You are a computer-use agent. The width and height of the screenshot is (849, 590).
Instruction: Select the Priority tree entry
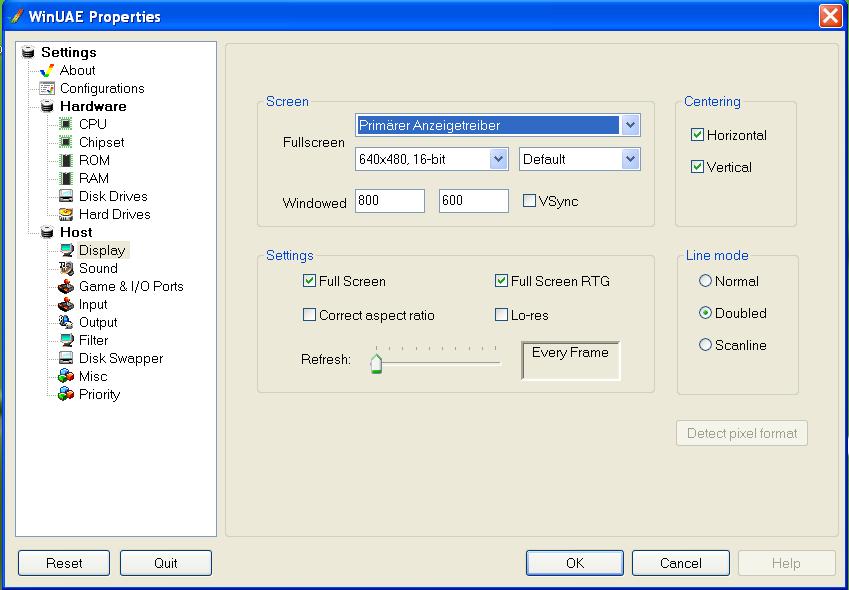pyautogui.click(x=99, y=394)
